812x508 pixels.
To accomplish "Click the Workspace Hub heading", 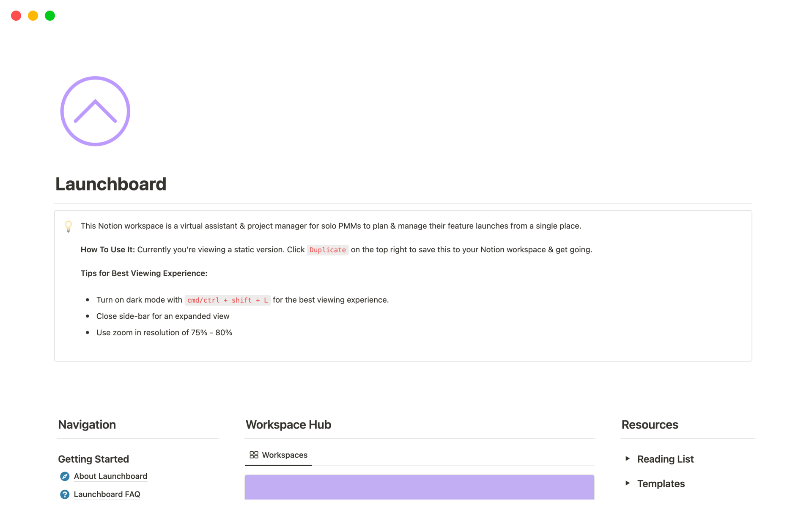I will [288, 425].
